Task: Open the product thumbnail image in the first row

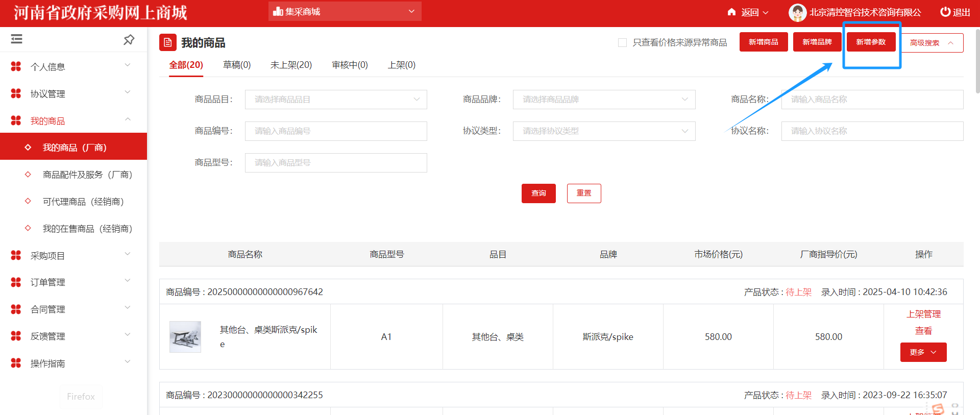Action: pyautogui.click(x=185, y=337)
